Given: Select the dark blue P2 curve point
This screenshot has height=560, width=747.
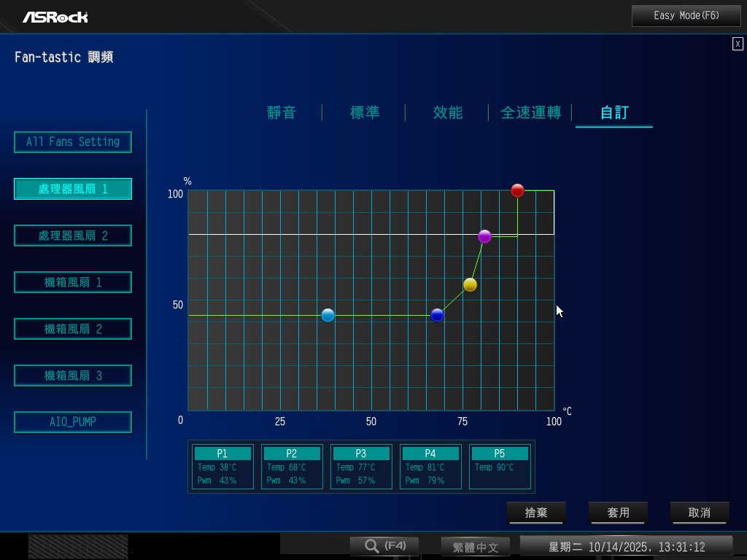Looking at the screenshot, I should (x=437, y=315).
